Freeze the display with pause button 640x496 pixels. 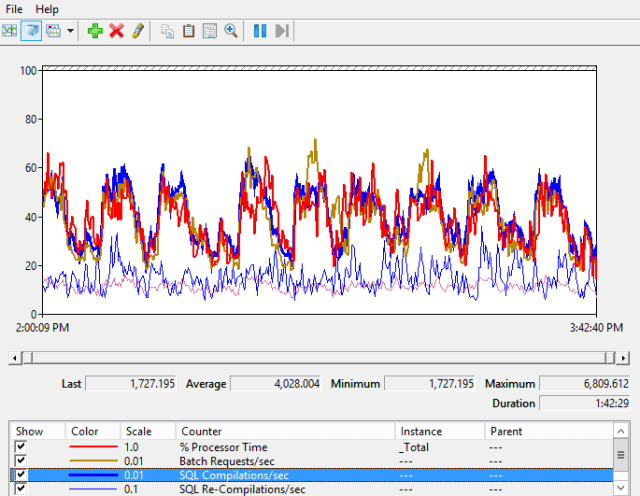coord(260,31)
